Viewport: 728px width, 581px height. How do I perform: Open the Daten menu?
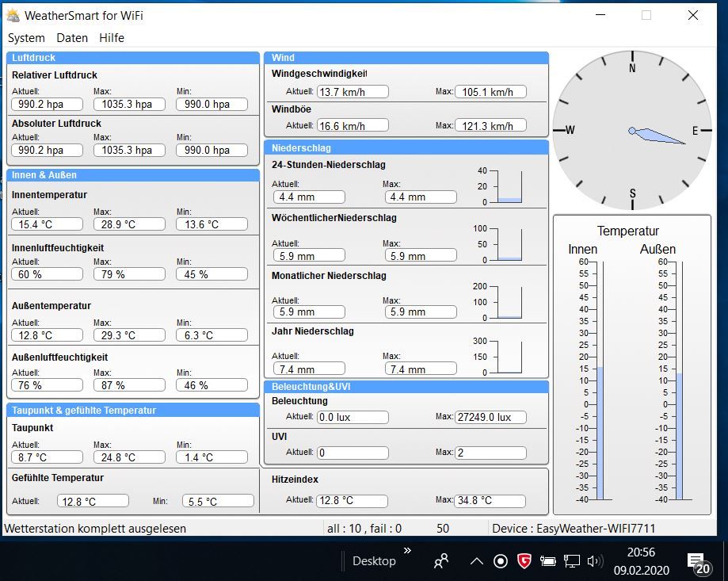[72, 38]
